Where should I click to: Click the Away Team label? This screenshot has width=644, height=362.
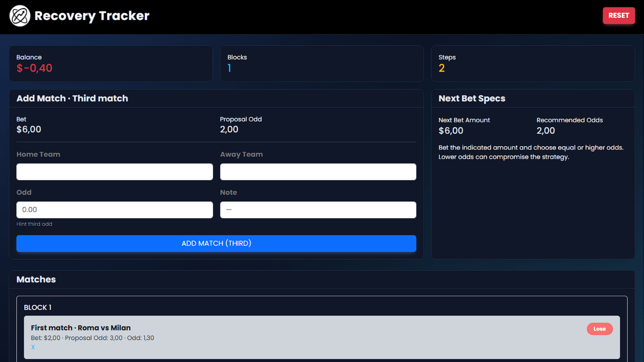click(x=241, y=155)
